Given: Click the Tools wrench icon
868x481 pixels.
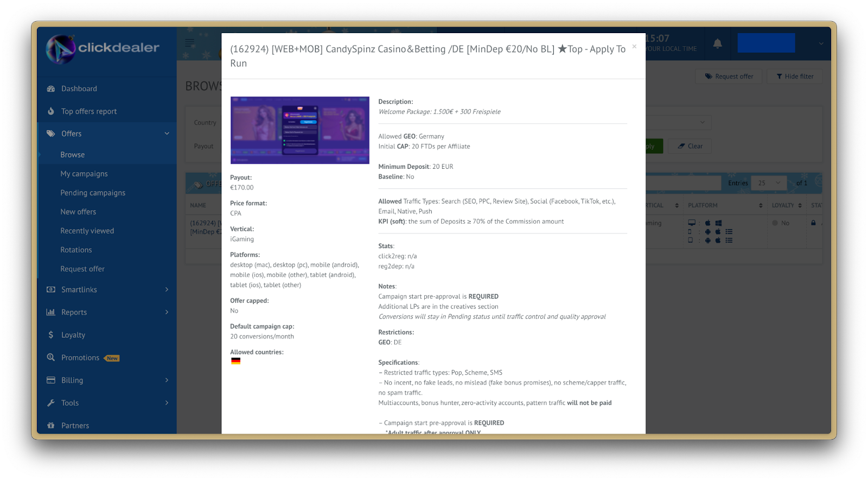Looking at the screenshot, I should click(51, 403).
